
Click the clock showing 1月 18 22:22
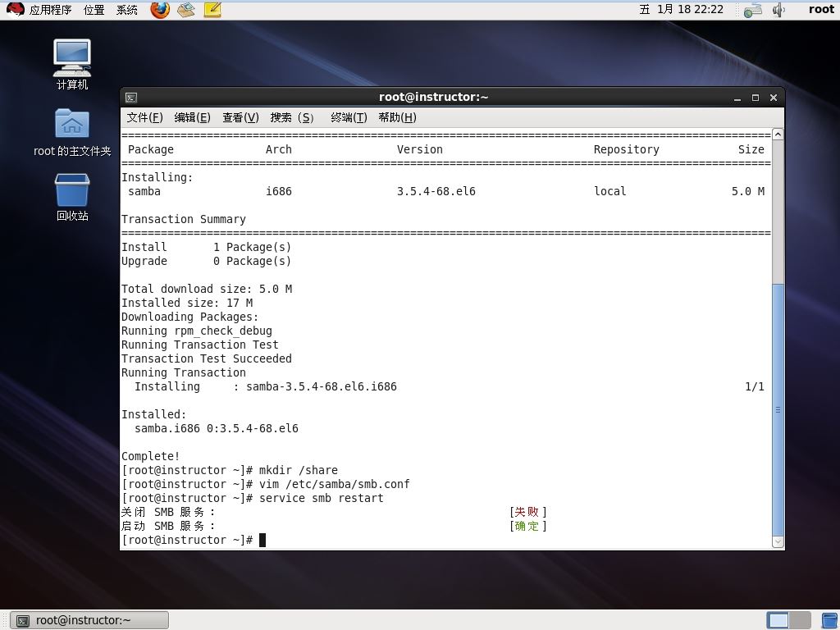[682, 10]
